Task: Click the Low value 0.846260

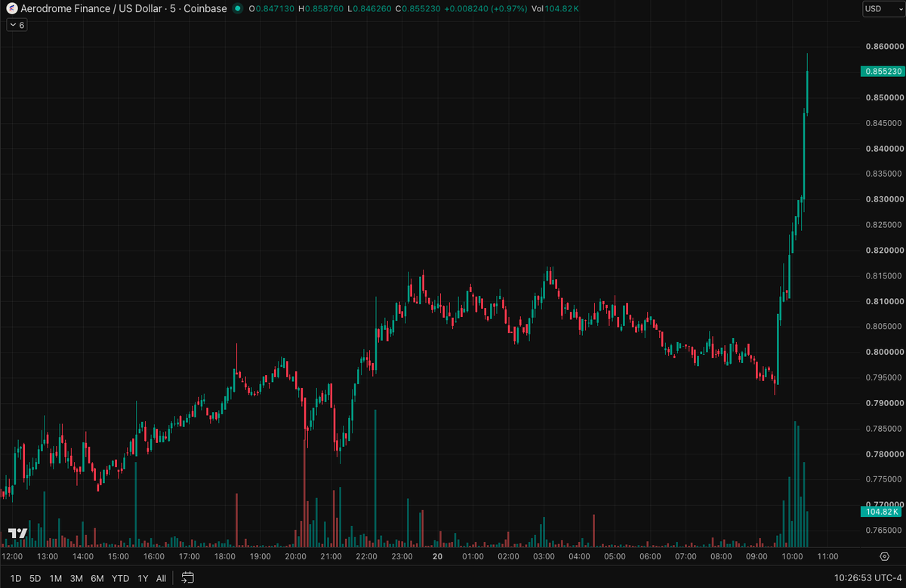Action: tap(373, 9)
